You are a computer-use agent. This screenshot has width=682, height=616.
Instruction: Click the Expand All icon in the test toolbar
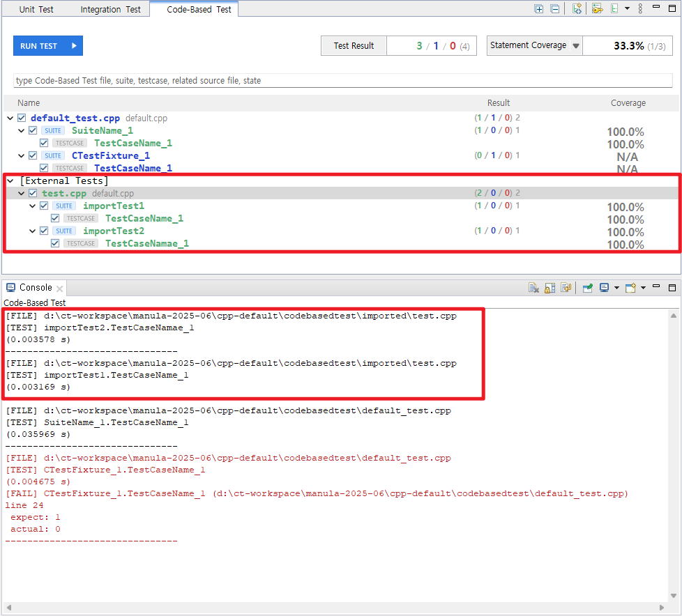(538, 9)
